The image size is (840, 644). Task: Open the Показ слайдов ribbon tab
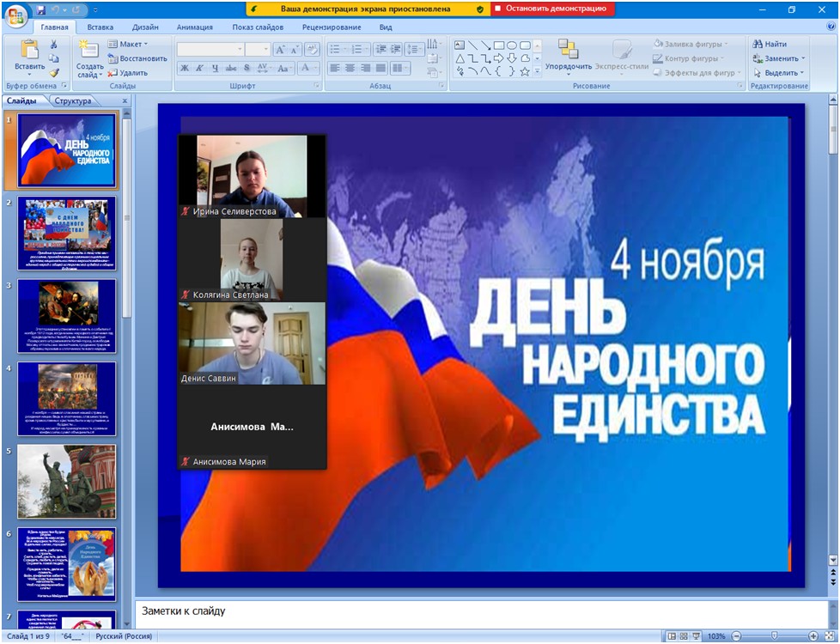tap(258, 27)
